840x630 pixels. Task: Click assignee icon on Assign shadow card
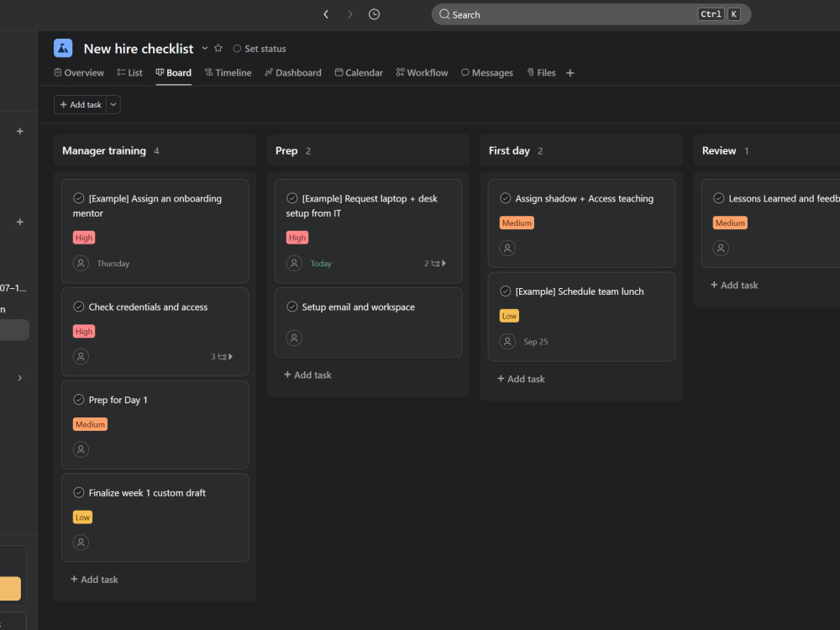(507, 248)
